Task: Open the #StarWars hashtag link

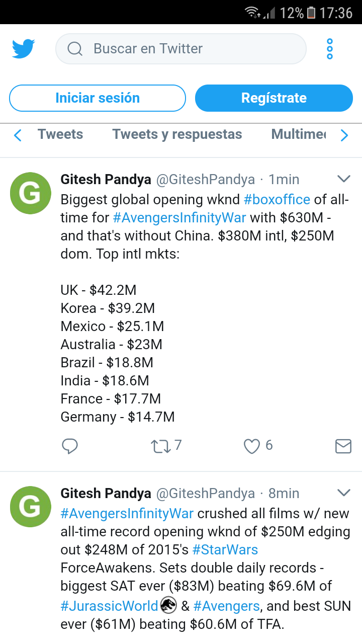Action: [225, 550]
